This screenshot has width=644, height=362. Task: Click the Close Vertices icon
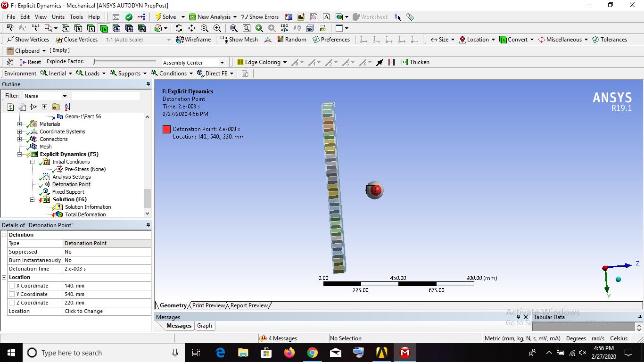(59, 40)
